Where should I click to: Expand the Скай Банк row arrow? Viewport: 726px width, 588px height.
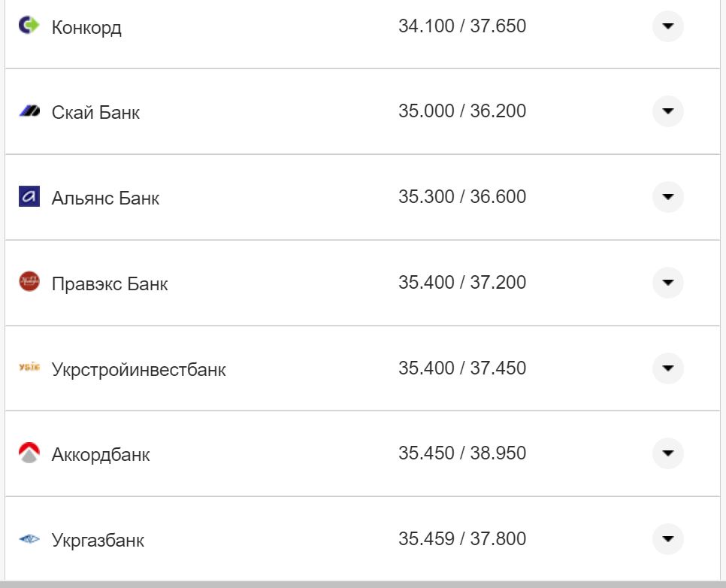[667, 111]
